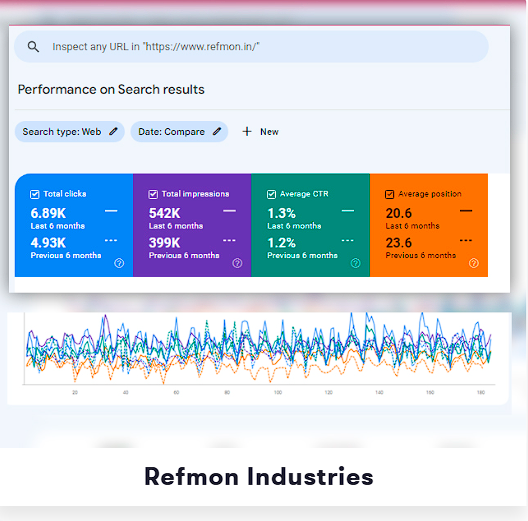Click the 140 mark on chart axis
The image size is (528, 521).
tap(379, 392)
